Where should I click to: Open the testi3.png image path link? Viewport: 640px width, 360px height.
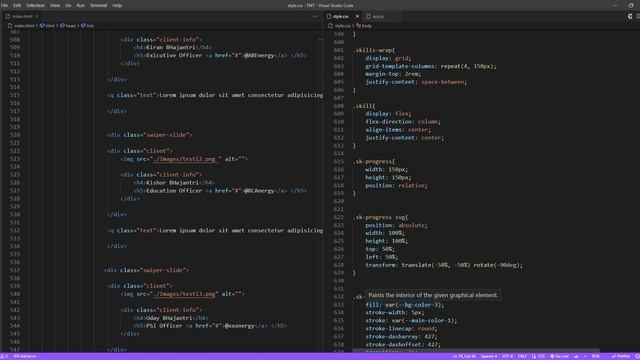click(x=185, y=294)
